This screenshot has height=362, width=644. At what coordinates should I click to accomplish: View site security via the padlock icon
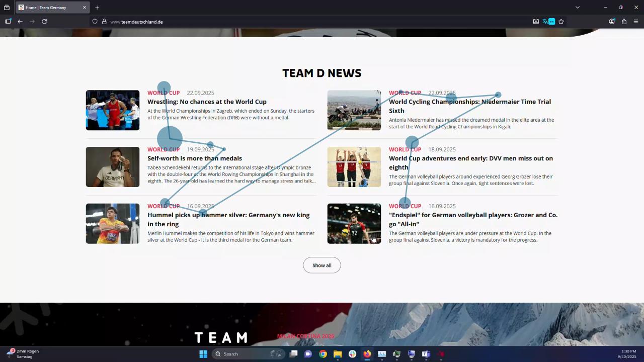click(104, 21)
